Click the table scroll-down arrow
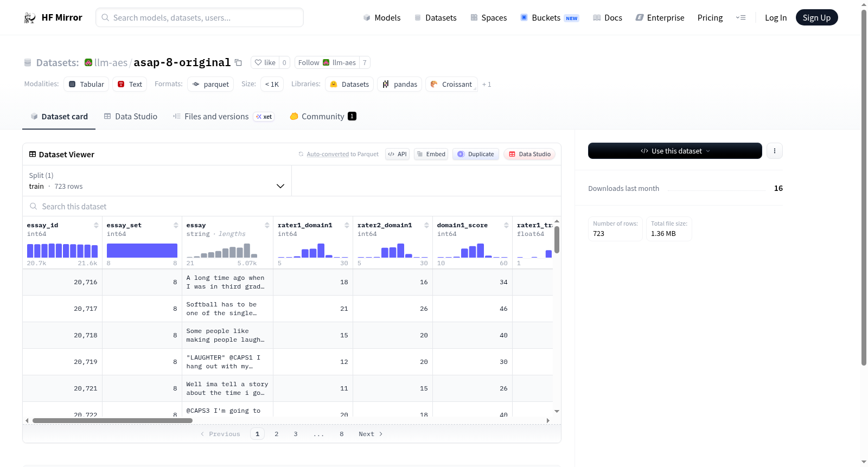This screenshot has height=467, width=868. [x=557, y=412]
